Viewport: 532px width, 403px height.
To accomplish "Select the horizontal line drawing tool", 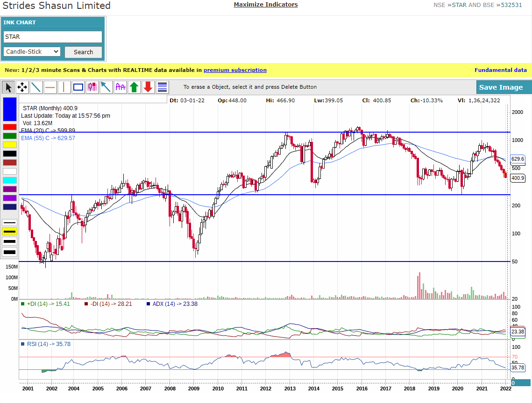I will click(x=50, y=87).
